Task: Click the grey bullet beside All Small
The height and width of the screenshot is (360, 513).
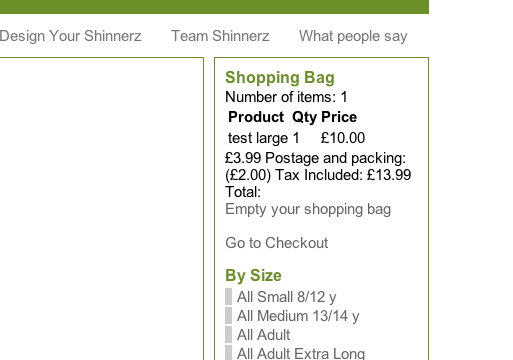Action: coord(228,297)
